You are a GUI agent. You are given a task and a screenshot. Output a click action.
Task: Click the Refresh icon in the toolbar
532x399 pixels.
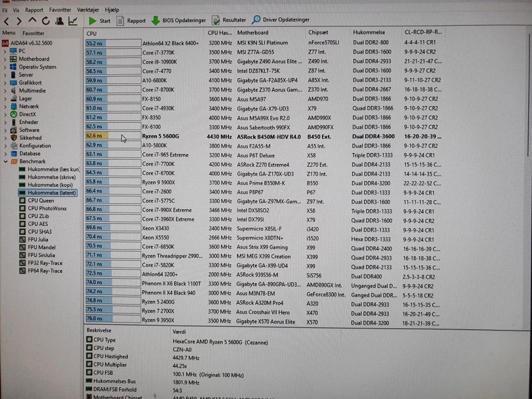46,21
